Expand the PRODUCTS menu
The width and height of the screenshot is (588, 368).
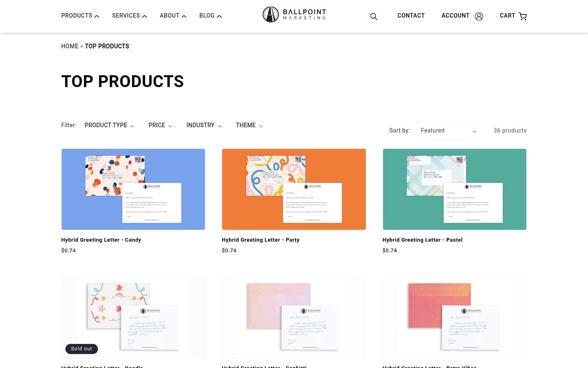(80, 16)
